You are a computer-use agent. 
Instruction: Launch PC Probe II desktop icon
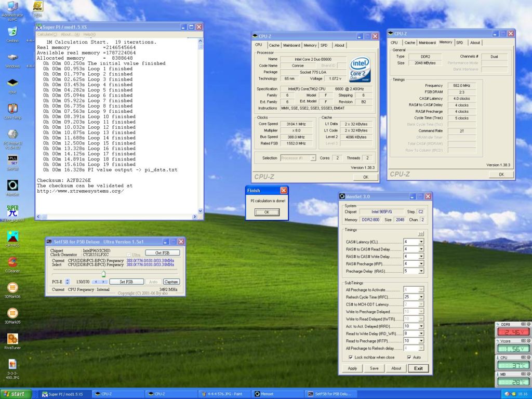tap(12, 139)
